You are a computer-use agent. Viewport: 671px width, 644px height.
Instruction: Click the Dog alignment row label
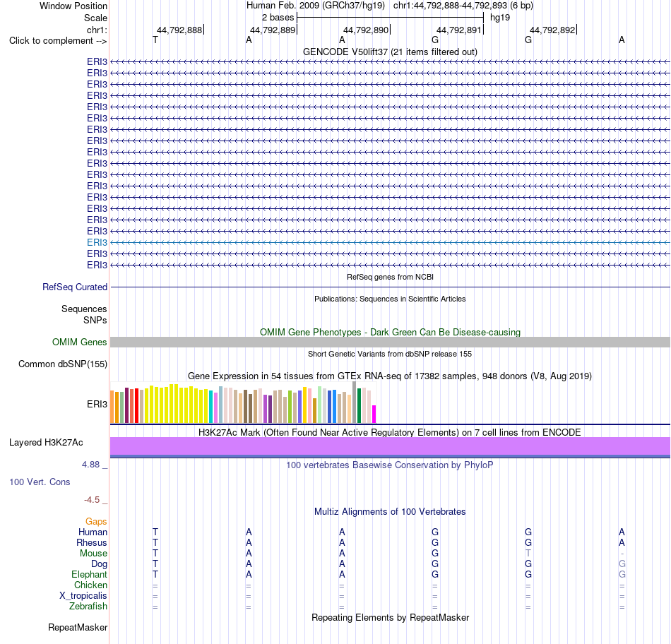(x=99, y=564)
